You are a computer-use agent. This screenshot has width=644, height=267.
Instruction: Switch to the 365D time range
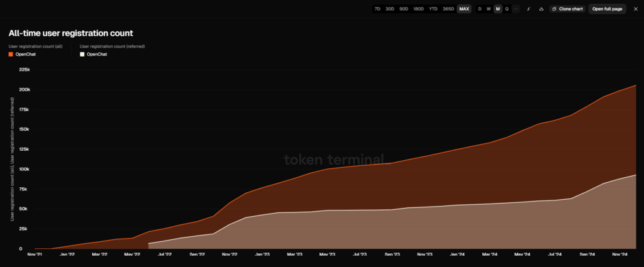coord(448,9)
